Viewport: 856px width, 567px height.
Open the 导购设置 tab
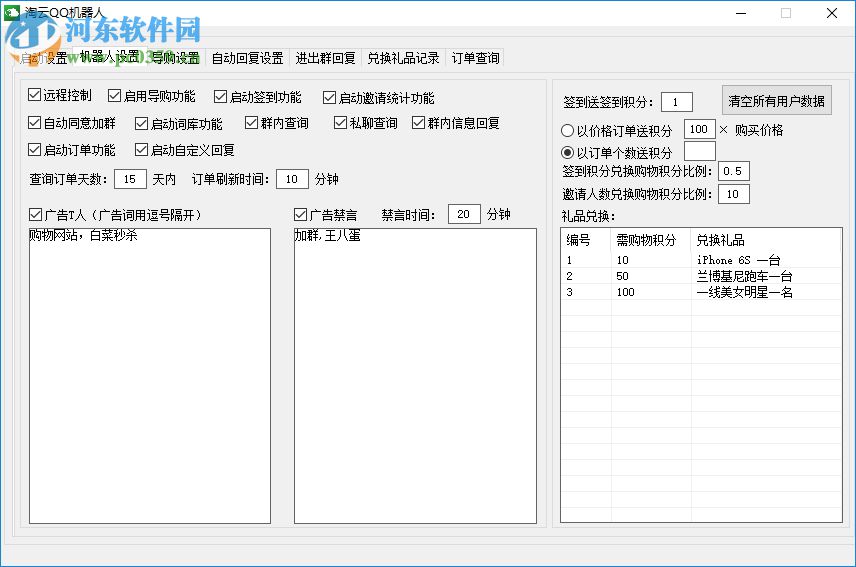(175, 58)
